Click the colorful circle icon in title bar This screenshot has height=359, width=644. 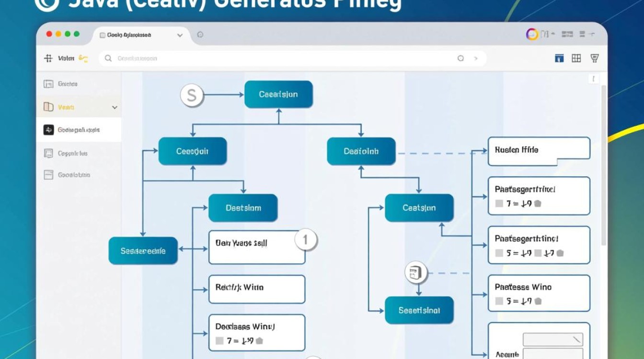532,34
